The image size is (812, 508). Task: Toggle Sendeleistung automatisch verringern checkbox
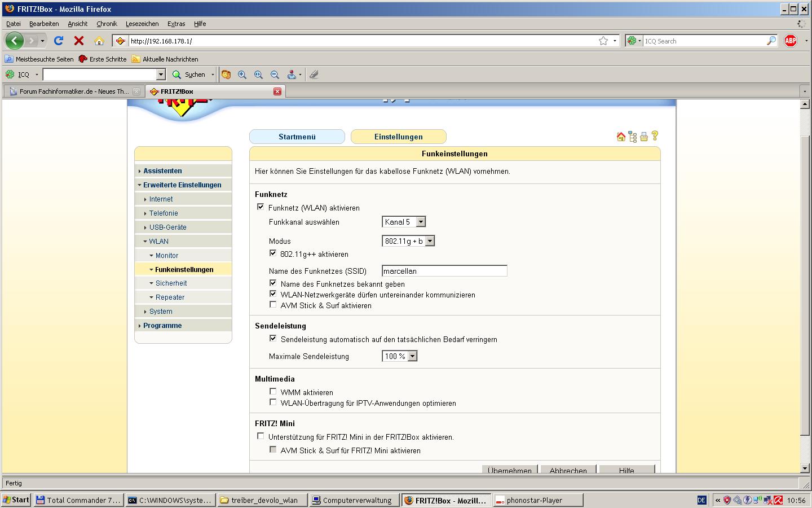pyautogui.click(x=273, y=339)
